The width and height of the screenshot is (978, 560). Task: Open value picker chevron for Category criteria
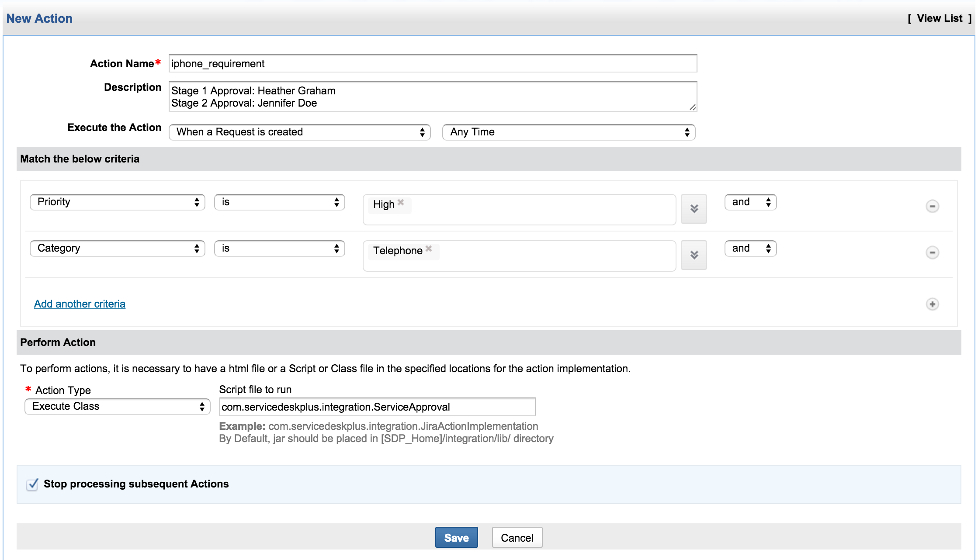(694, 255)
